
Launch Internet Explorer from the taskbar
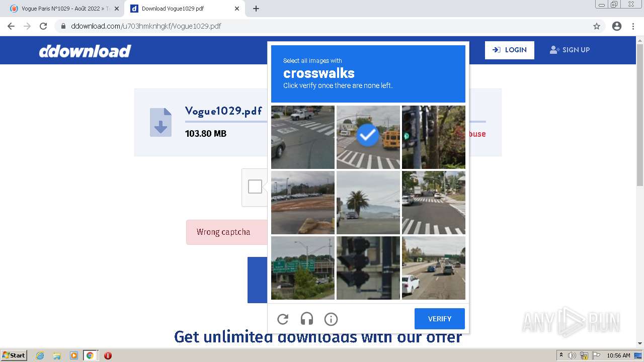point(40,355)
